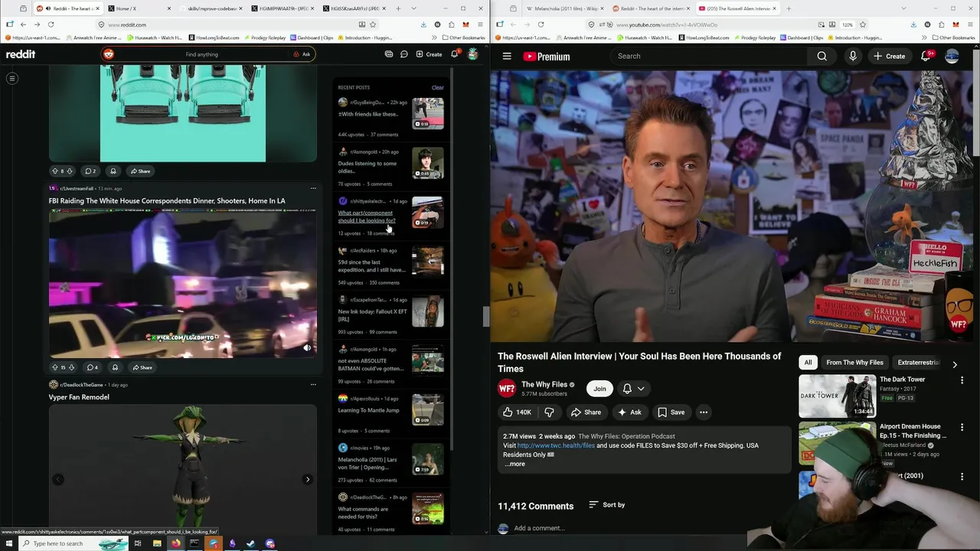The image size is (980, 551).
Task: Reload the Reddit browser page
Action: (x=51, y=24)
